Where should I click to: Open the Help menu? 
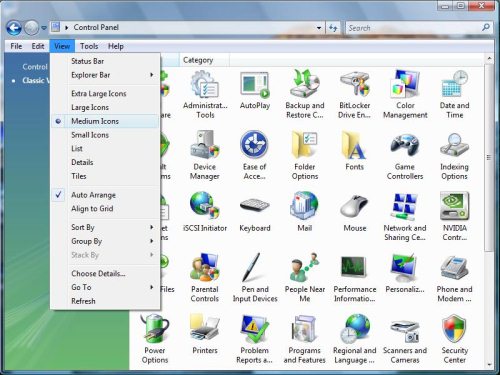click(x=116, y=46)
